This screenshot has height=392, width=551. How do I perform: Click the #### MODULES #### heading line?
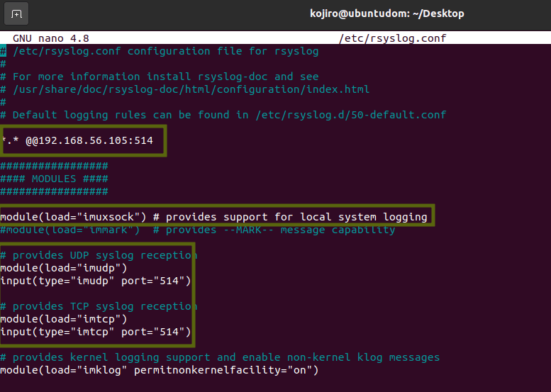54,179
